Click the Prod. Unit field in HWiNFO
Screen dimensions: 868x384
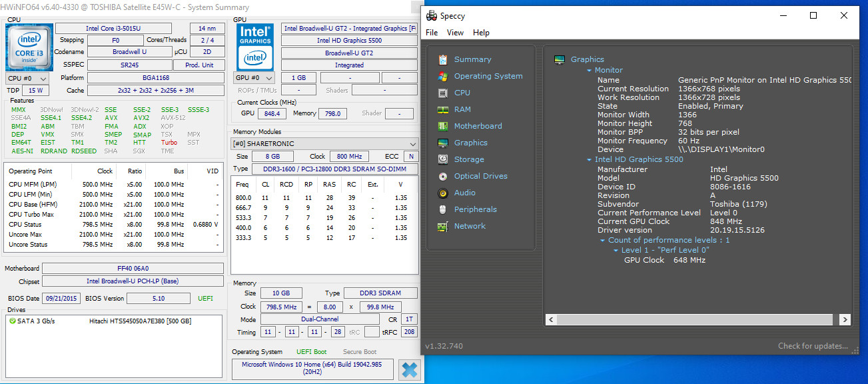pyautogui.click(x=199, y=65)
